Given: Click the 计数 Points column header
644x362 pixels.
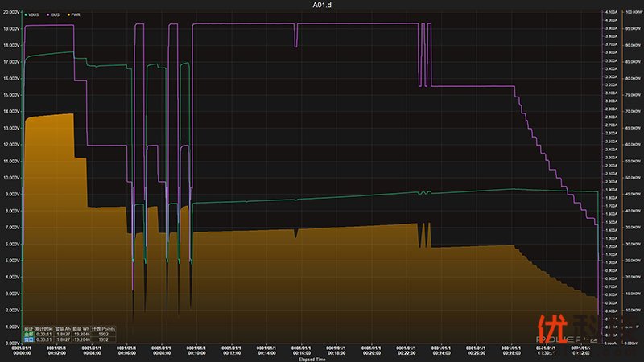Looking at the screenshot, I should 103,328.
